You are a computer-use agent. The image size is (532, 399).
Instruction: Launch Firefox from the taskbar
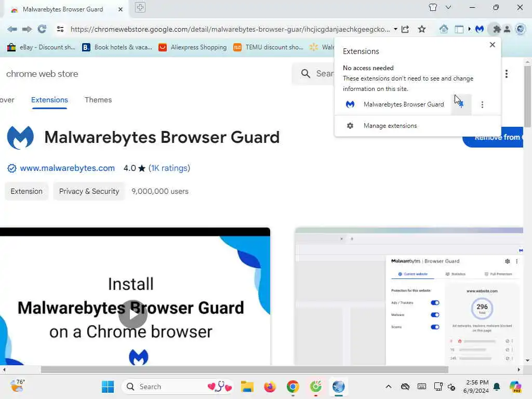pos(270,387)
